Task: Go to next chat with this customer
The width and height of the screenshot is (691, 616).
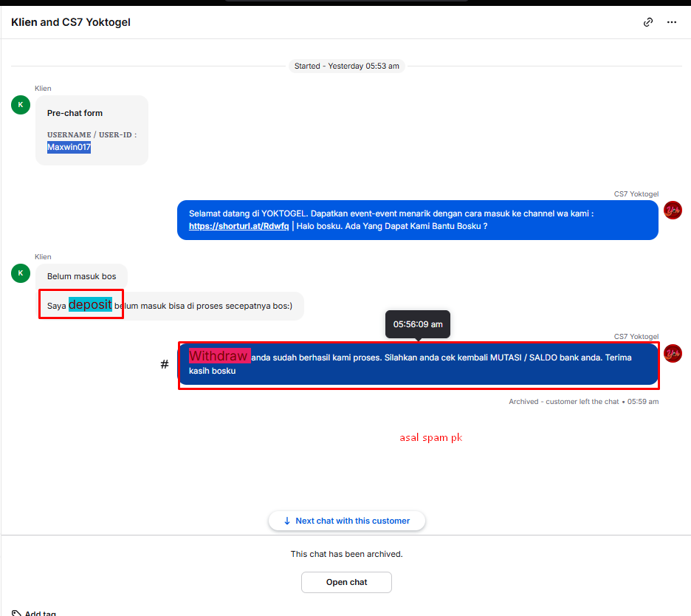Action: pyautogui.click(x=347, y=521)
